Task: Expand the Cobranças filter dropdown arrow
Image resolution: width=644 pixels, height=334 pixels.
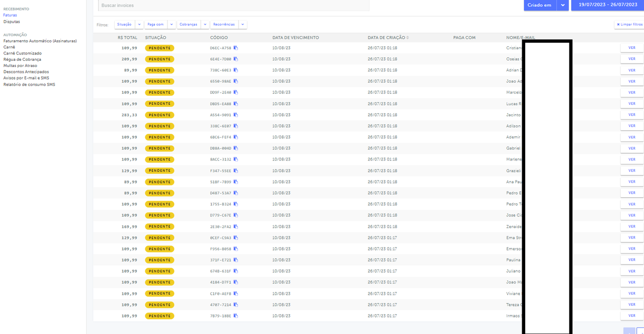Action: point(205,24)
